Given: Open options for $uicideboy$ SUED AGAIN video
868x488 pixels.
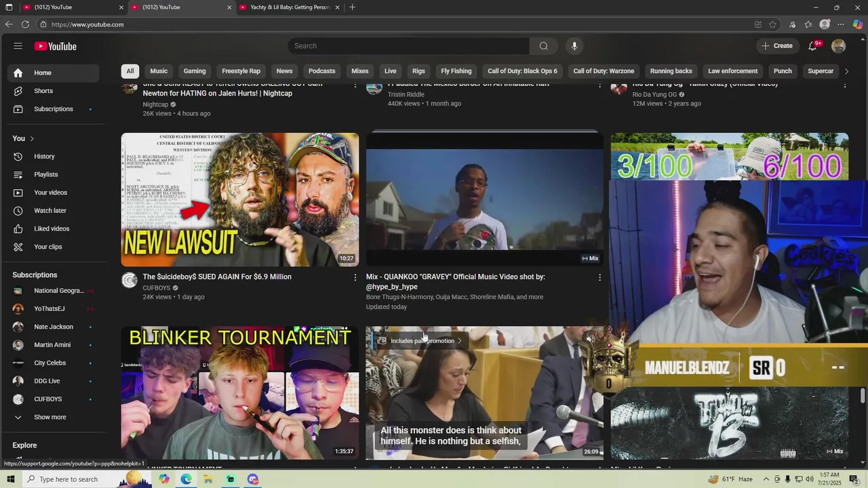Looking at the screenshot, I should (355, 277).
